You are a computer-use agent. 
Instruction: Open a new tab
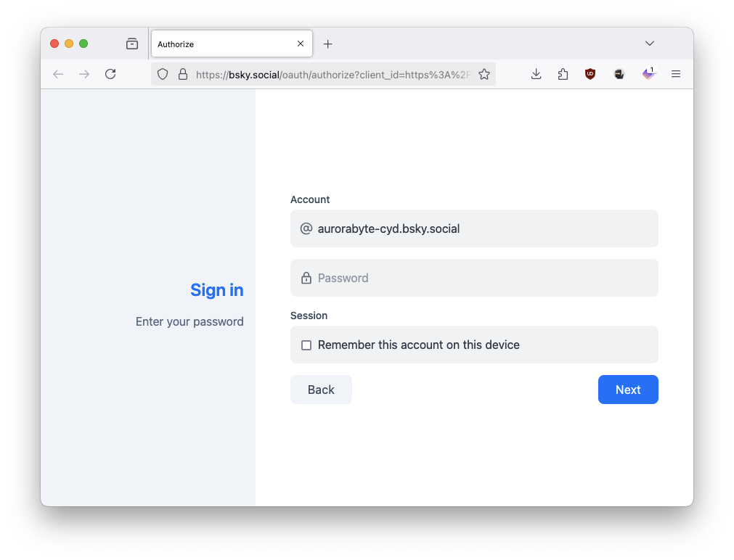[328, 44]
